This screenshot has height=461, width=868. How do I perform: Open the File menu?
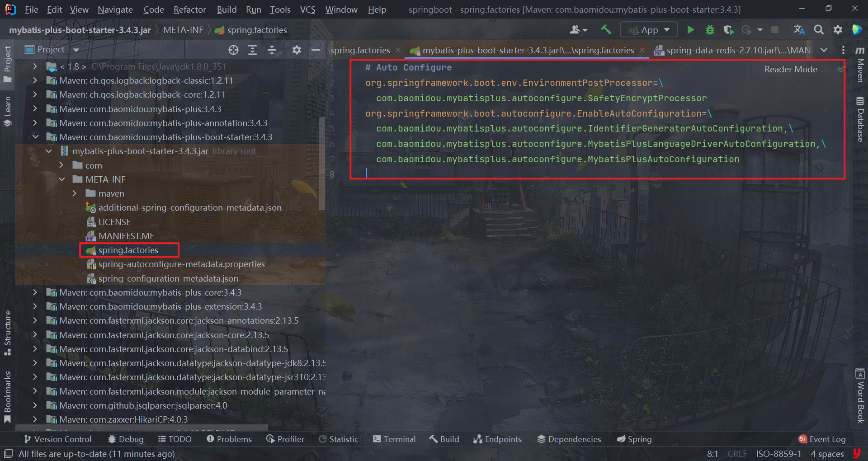coord(31,9)
